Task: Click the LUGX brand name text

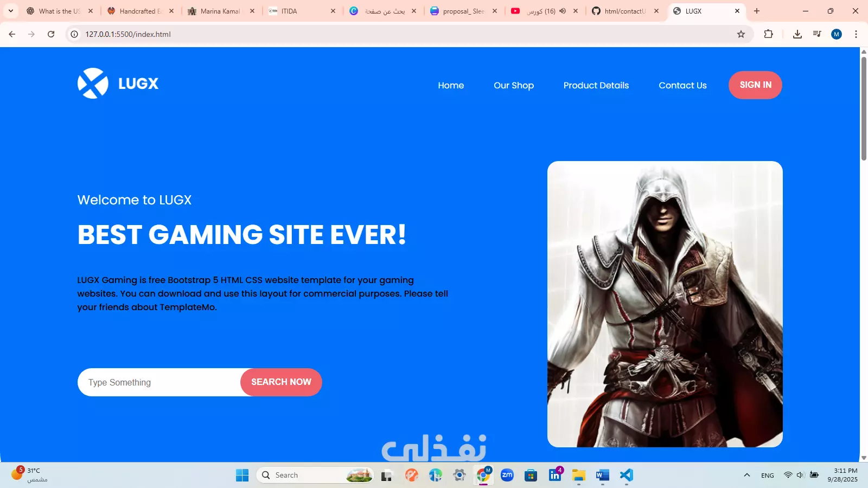Action: [x=138, y=84]
